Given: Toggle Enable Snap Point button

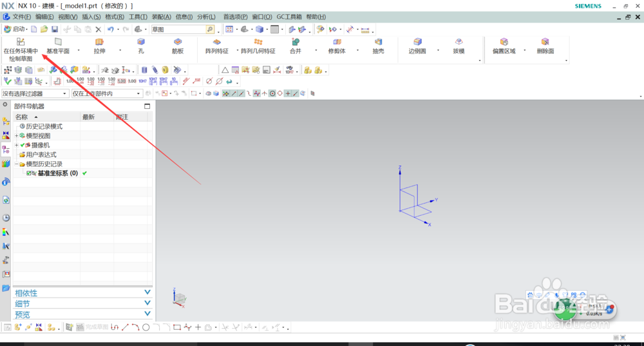Looking at the screenshot, I should click(x=225, y=93).
